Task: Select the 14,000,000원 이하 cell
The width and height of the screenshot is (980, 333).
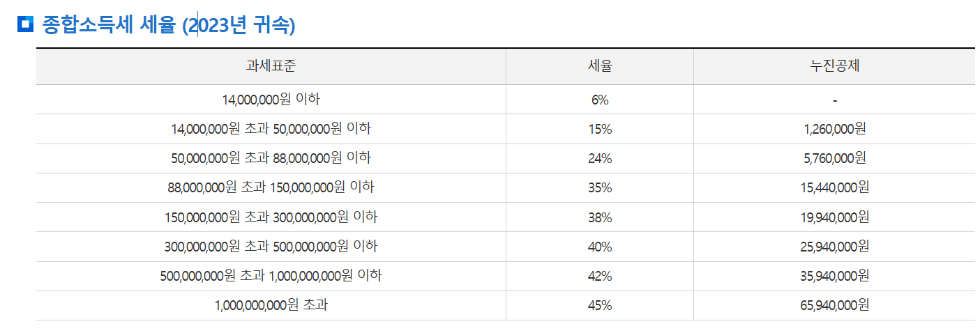Action: (x=271, y=100)
